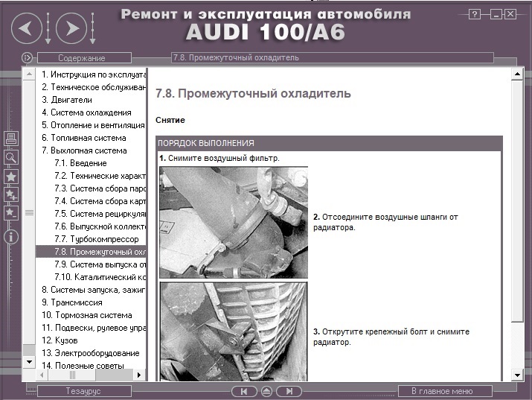Select 7.9. Система выпуска section
The height and width of the screenshot is (400, 532).
[x=100, y=264]
